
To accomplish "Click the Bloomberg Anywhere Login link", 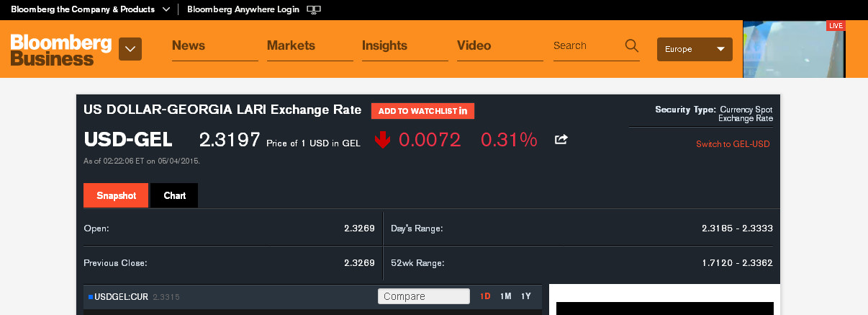I will click(x=243, y=9).
